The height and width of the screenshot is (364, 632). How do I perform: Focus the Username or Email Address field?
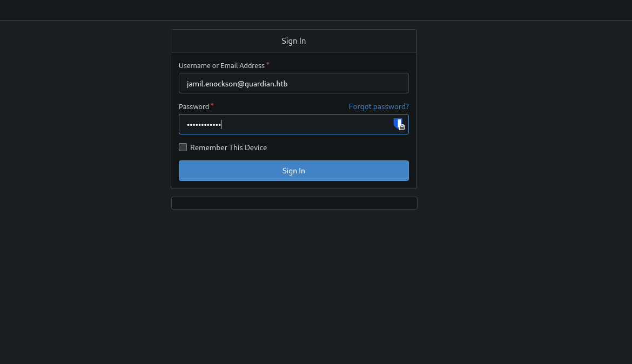pyautogui.click(x=293, y=83)
